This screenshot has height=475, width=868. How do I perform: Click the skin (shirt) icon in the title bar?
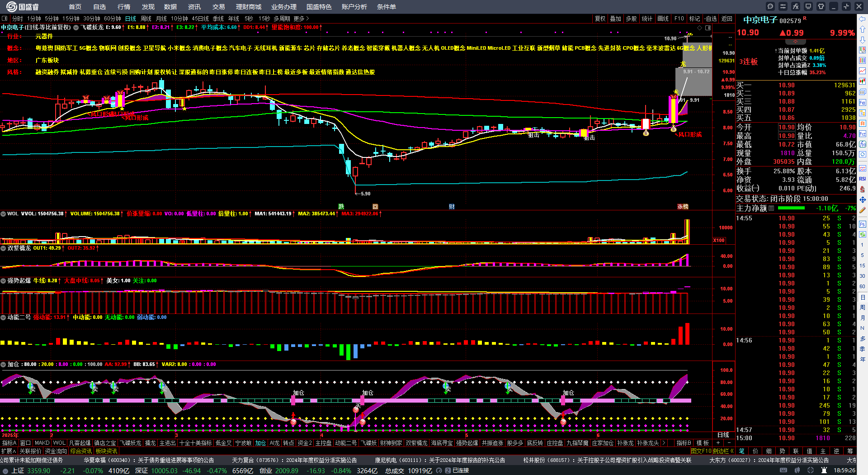point(821,6)
